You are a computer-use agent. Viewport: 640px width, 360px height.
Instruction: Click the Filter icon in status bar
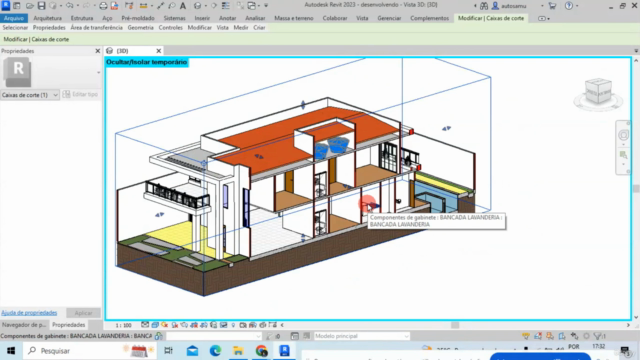pyautogui.click(x=598, y=336)
